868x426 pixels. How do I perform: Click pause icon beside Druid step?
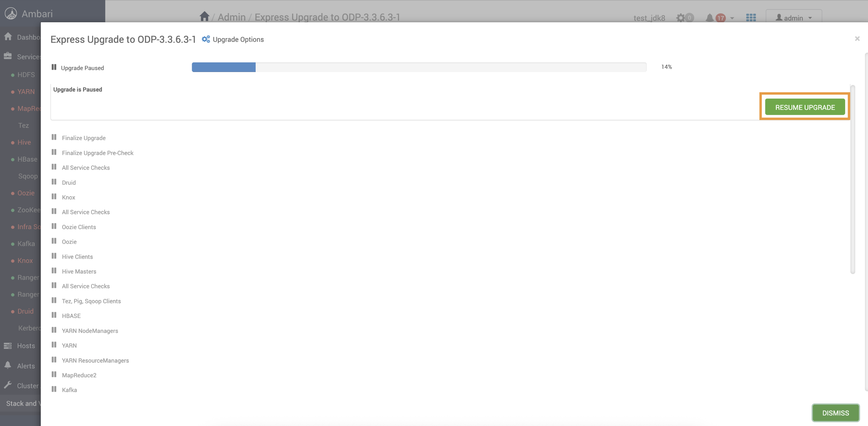(x=54, y=182)
